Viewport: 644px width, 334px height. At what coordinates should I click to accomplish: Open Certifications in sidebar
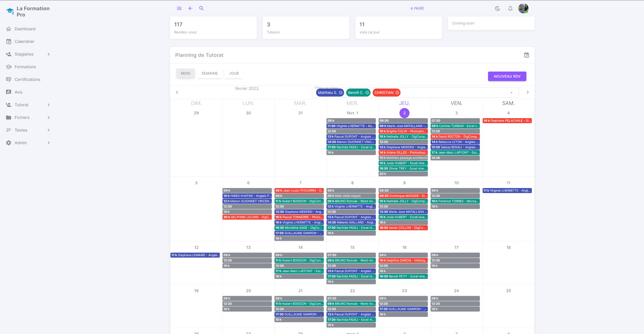(27, 80)
